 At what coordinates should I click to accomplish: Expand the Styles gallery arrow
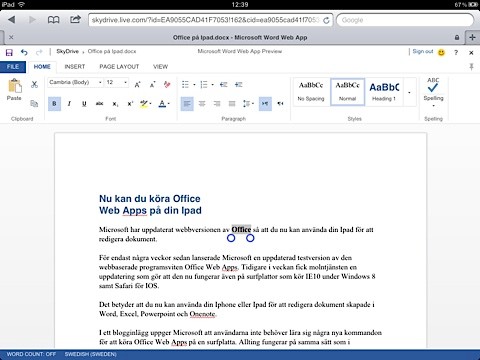(x=409, y=92)
